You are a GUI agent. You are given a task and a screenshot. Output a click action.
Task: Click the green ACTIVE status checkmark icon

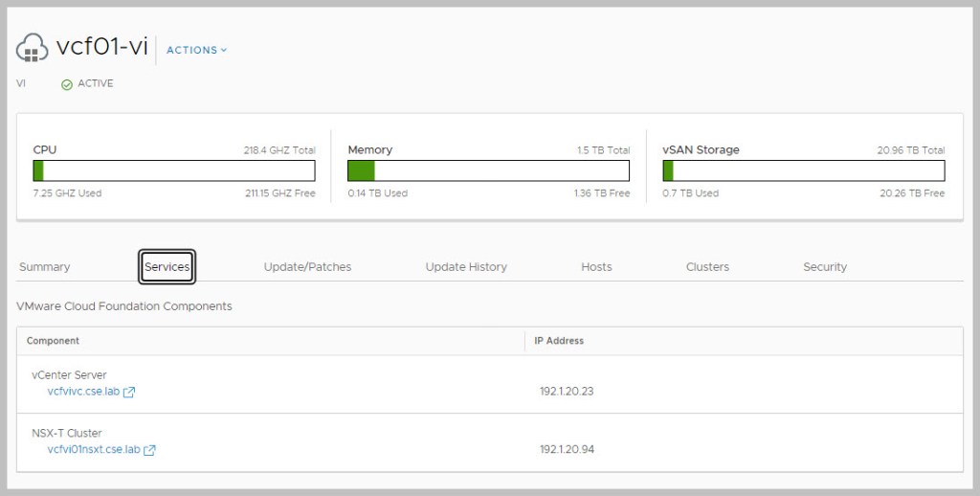click(67, 84)
